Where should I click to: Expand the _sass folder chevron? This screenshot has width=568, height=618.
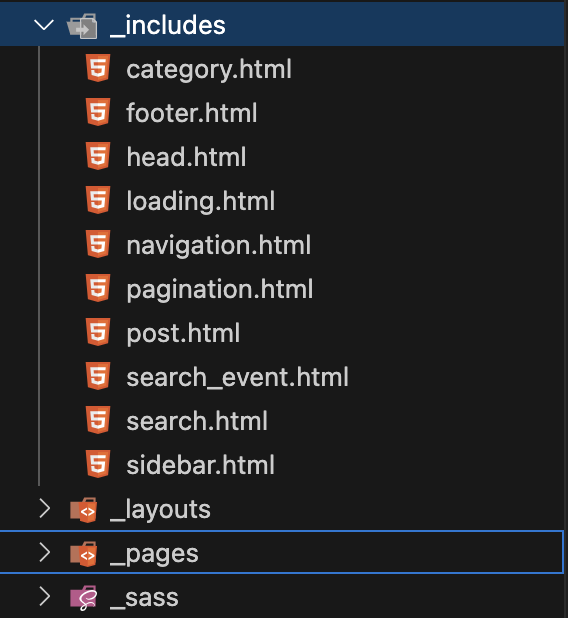pyautogui.click(x=45, y=597)
